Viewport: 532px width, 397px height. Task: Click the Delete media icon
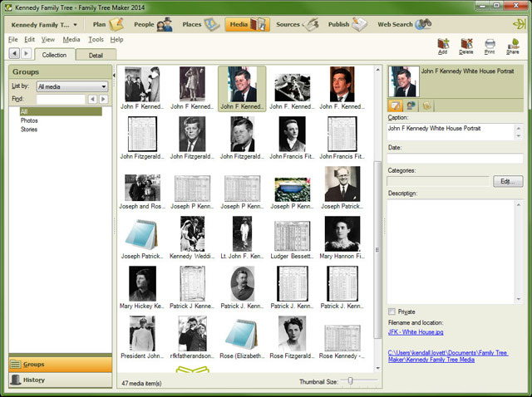click(x=466, y=47)
